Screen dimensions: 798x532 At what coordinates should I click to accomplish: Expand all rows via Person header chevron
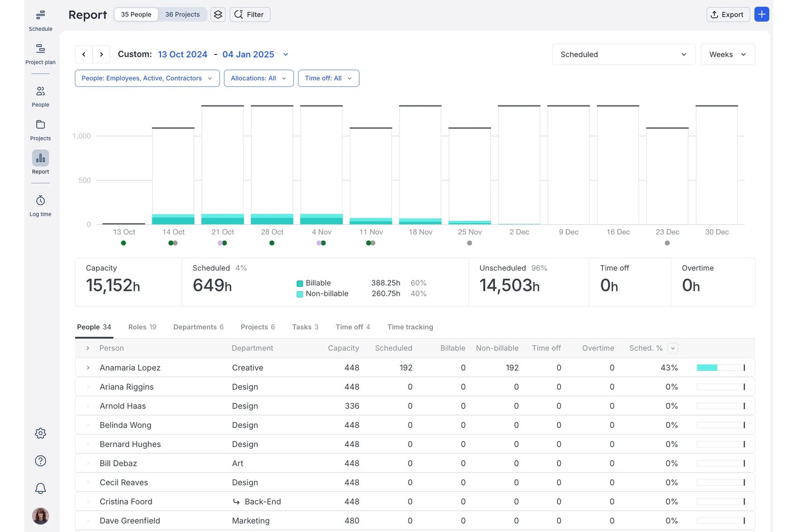pyautogui.click(x=88, y=348)
